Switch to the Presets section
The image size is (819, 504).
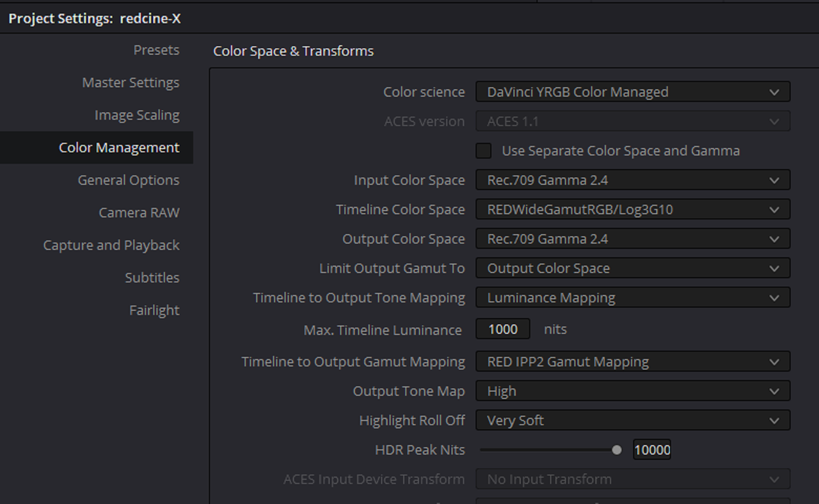pyautogui.click(x=156, y=50)
